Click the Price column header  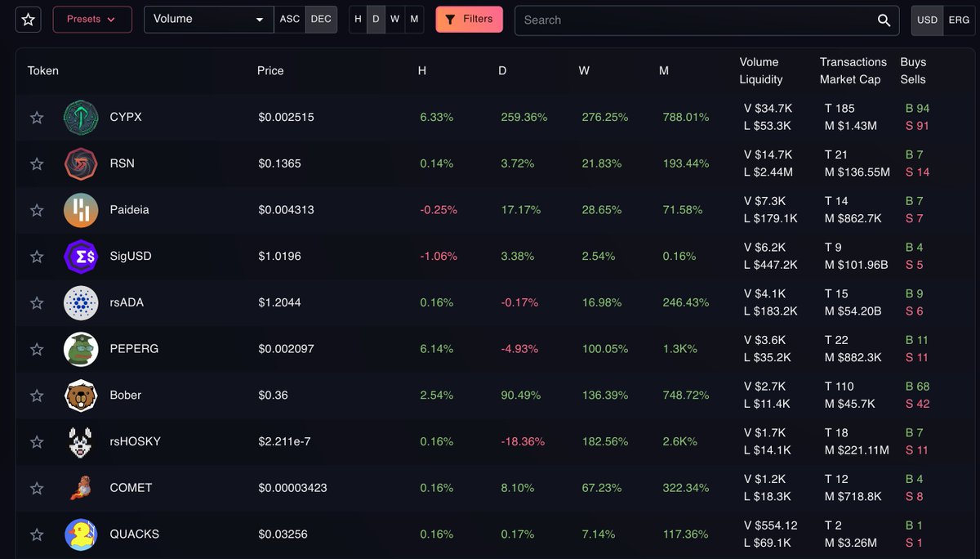(270, 71)
